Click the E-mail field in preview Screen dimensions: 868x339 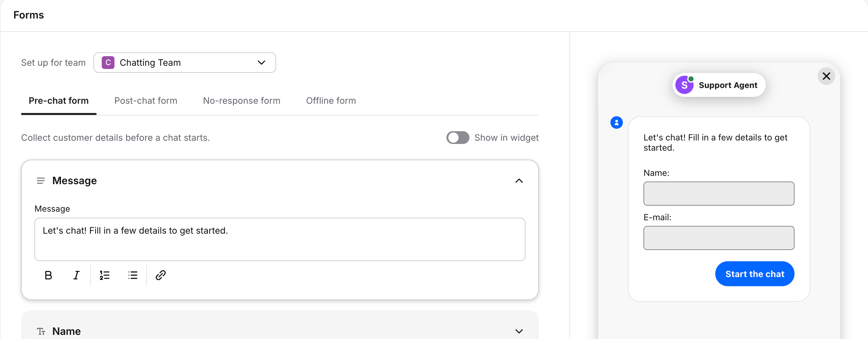tap(719, 238)
